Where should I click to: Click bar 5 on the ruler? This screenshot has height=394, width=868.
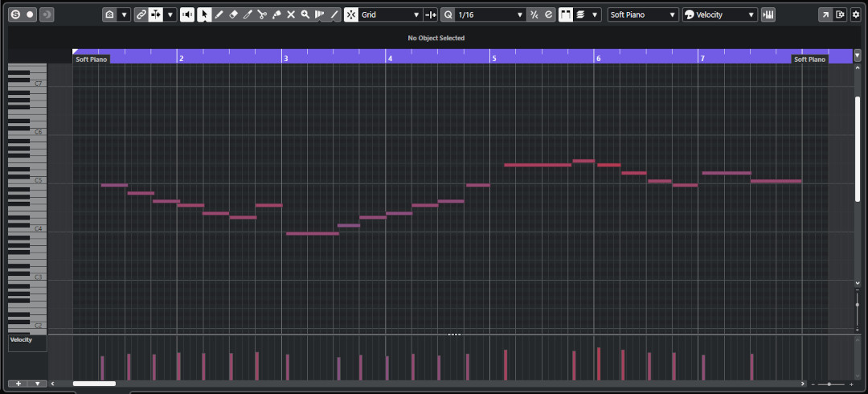(493, 58)
